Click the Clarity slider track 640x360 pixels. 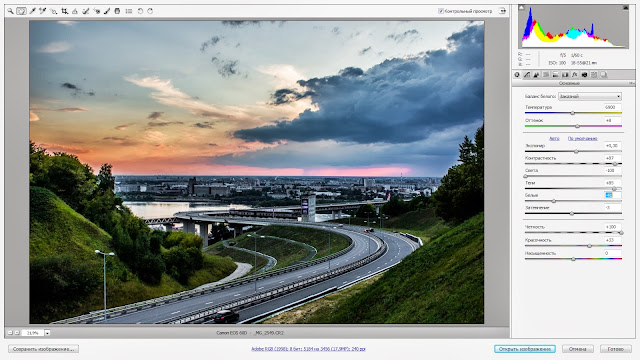pyautogui.click(x=573, y=233)
